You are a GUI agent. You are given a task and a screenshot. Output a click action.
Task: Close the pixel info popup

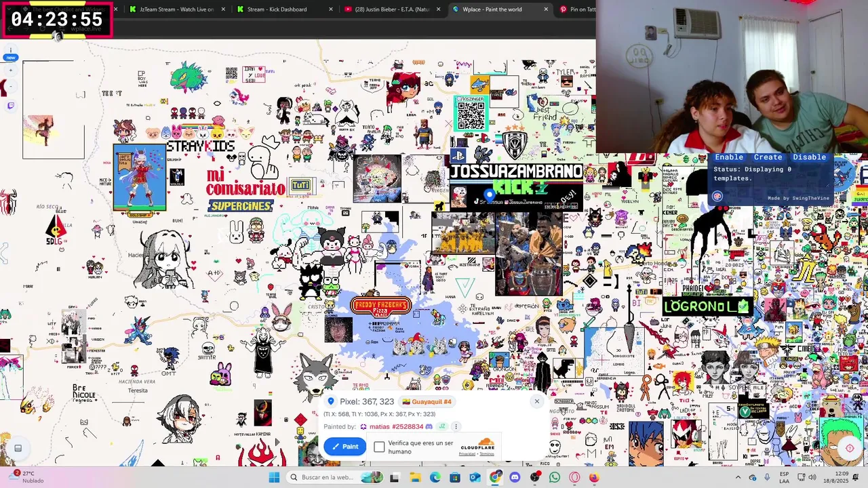click(536, 401)
